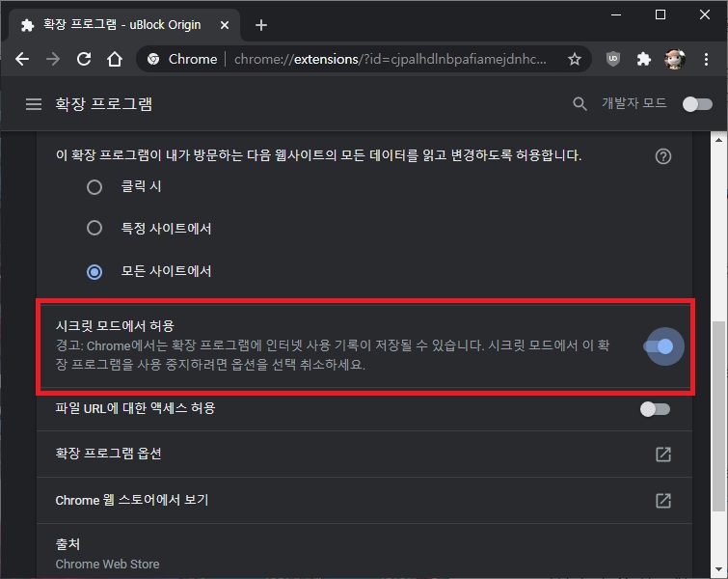
Task: Select the 특정 사이트에서 radio button
Action: pos(94,228)
